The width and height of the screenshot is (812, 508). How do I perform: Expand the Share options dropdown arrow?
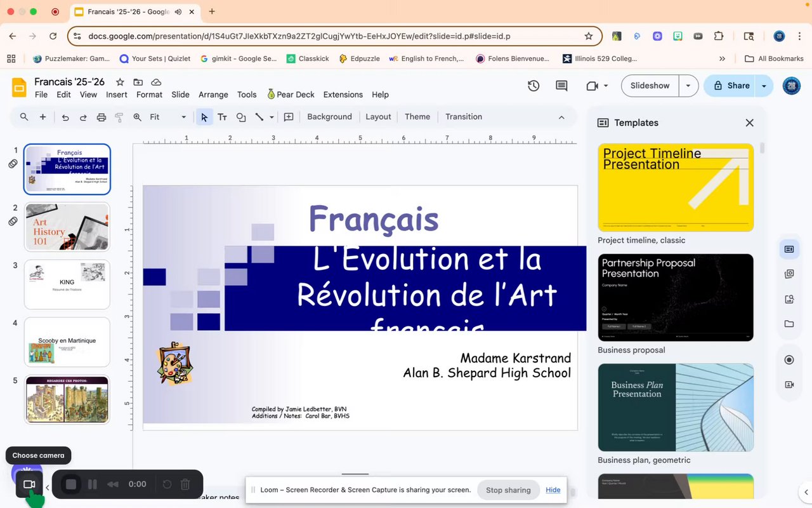(x=764, y=86)
